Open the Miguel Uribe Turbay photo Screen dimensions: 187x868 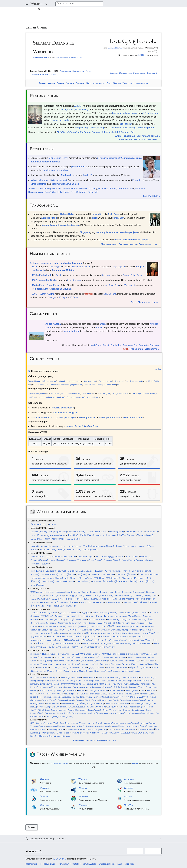[x=151, y=167]
